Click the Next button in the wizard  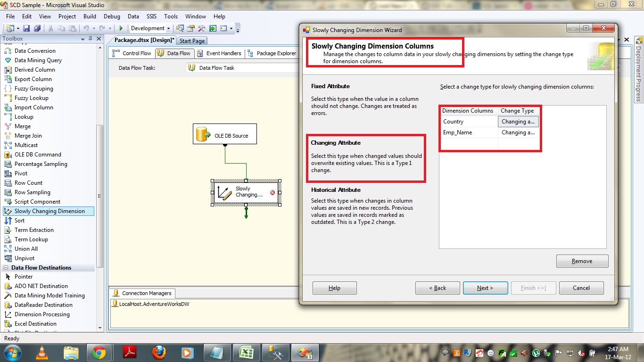[485, 288]
